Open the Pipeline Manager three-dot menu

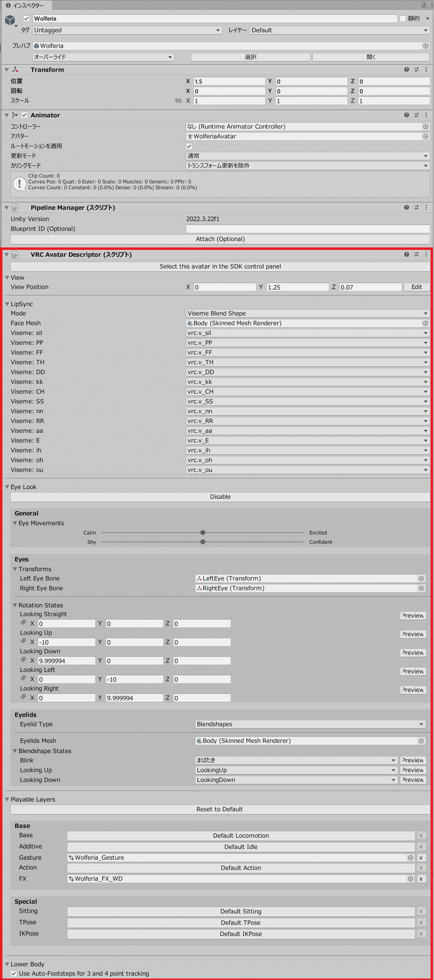[x=426, y=207]
